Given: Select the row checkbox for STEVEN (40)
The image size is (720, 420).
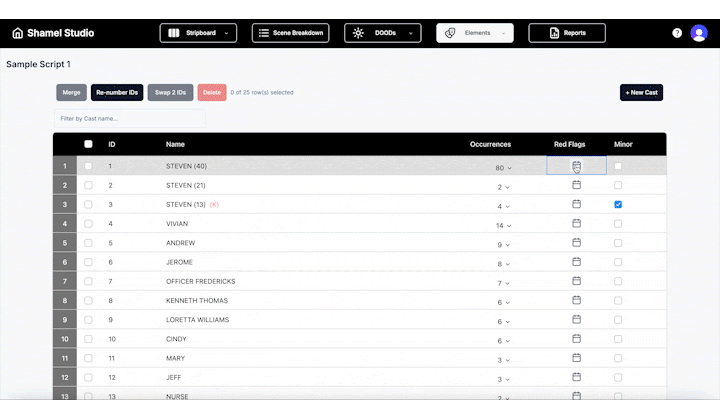Looking at the screenshot, I should (88, 166).
